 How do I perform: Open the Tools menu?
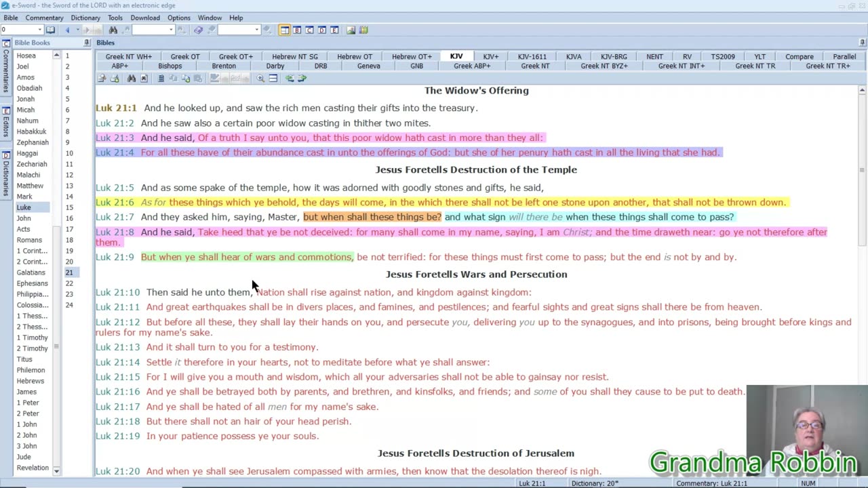click(115, 18)
